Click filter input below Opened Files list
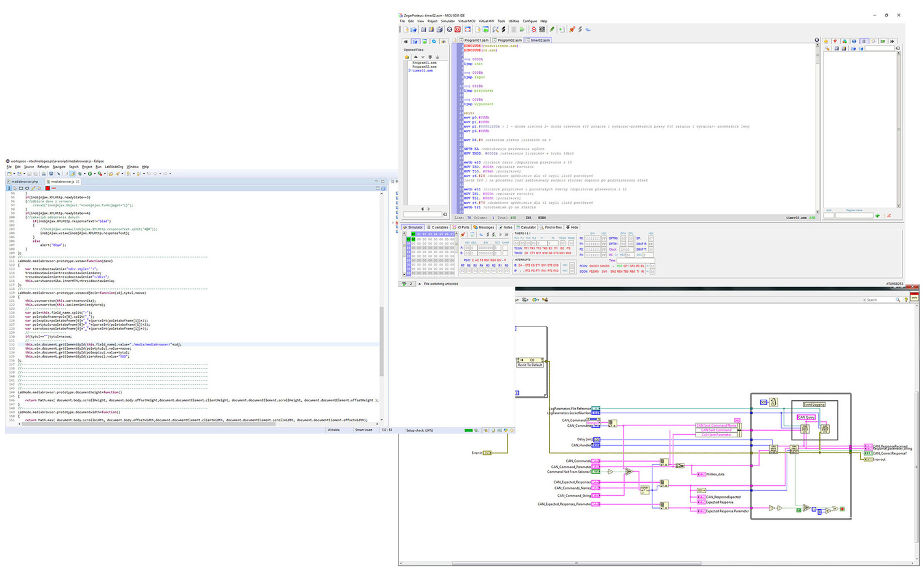924x569 pixels. pyautogui.click(x=423, y=214)
